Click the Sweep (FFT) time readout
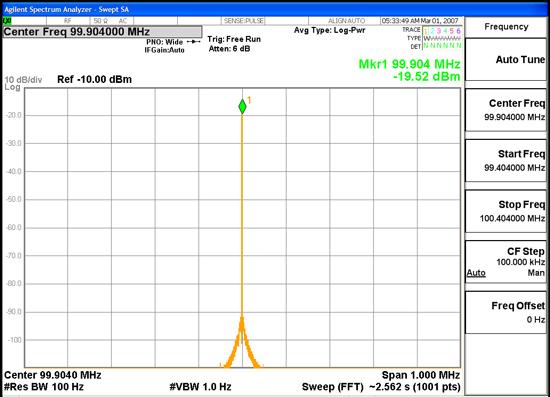This screenshot has width=550, height=397. coord(381,387)
